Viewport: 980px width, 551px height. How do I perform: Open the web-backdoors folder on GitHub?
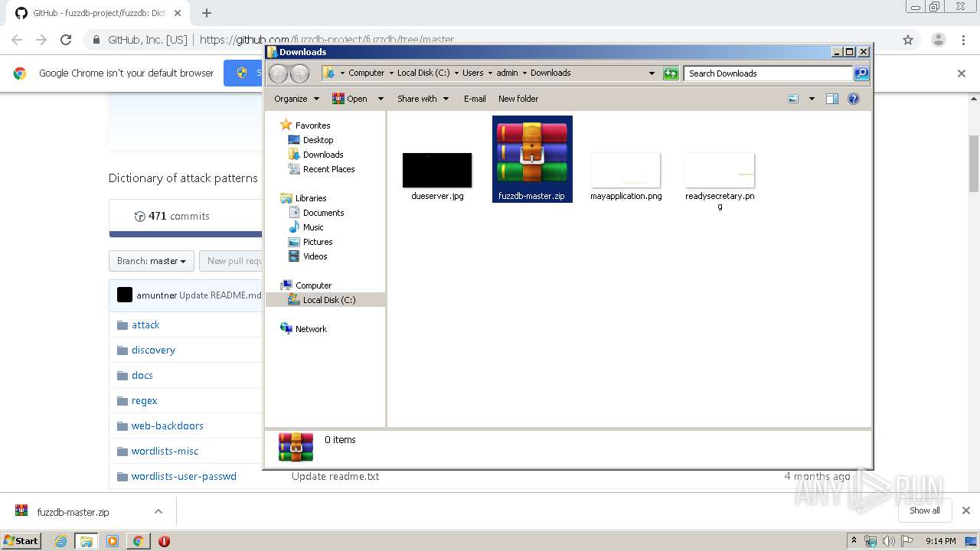pyautogui.click(x=167, y=425)
